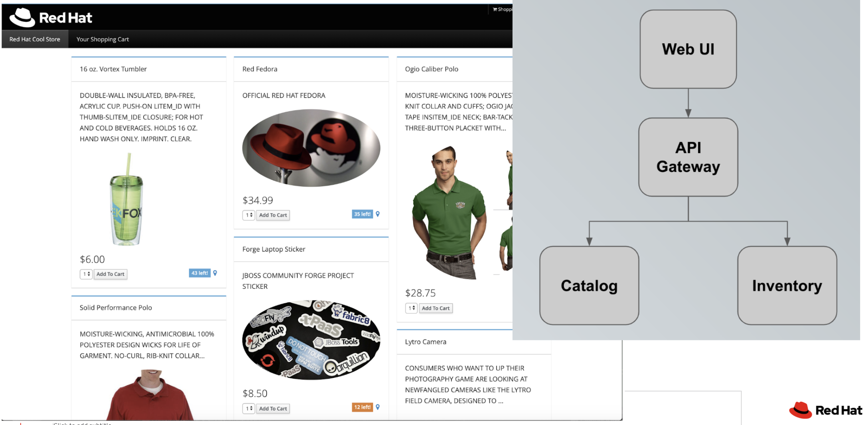
Task: Open the Red Hat Cool Store tab
Action: click(35, 39)
